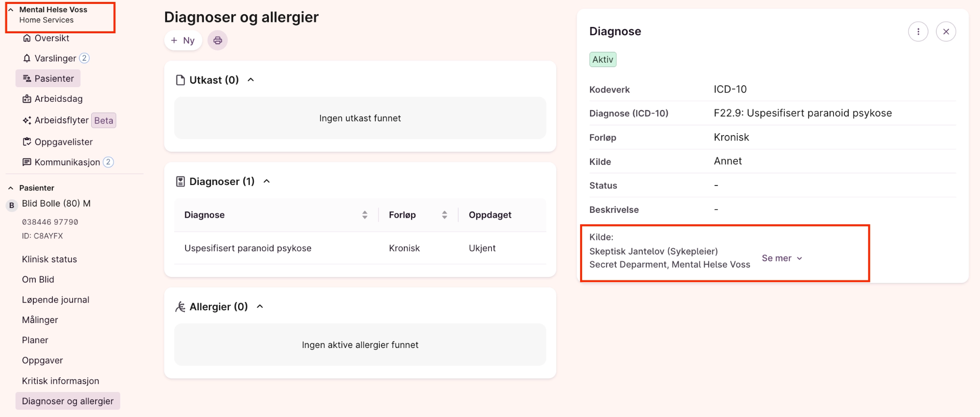Click the Varslinger bell icon
Image resolution: width=980 pixels, height=417 pixels.
pos(27,58)
